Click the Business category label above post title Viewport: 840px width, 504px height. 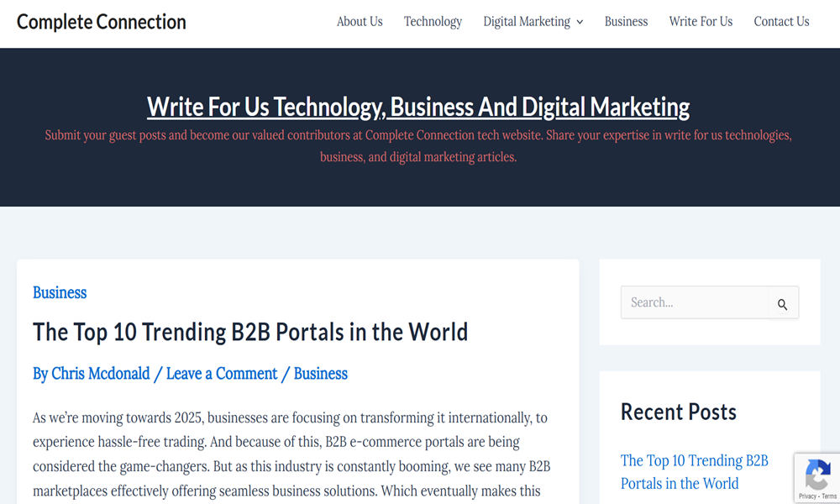click(x=60, y=292)
